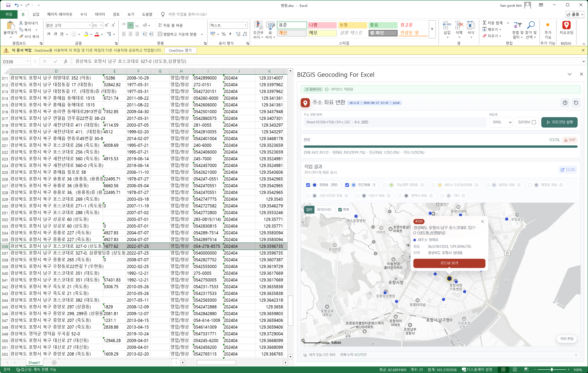Open the number format dropdown 텍스트

[245, 25]
